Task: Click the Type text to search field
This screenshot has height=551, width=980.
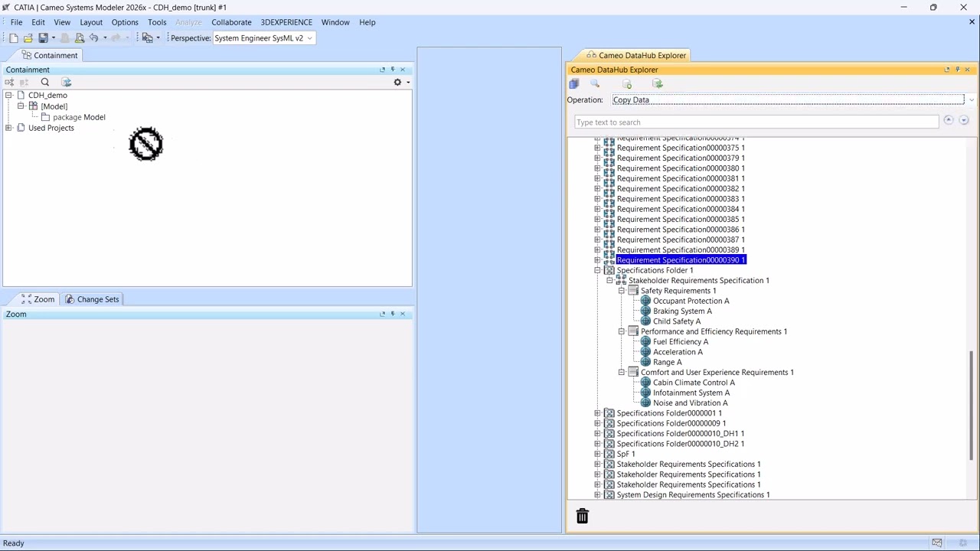Action: pyautogui.click(x=756, y=122)
